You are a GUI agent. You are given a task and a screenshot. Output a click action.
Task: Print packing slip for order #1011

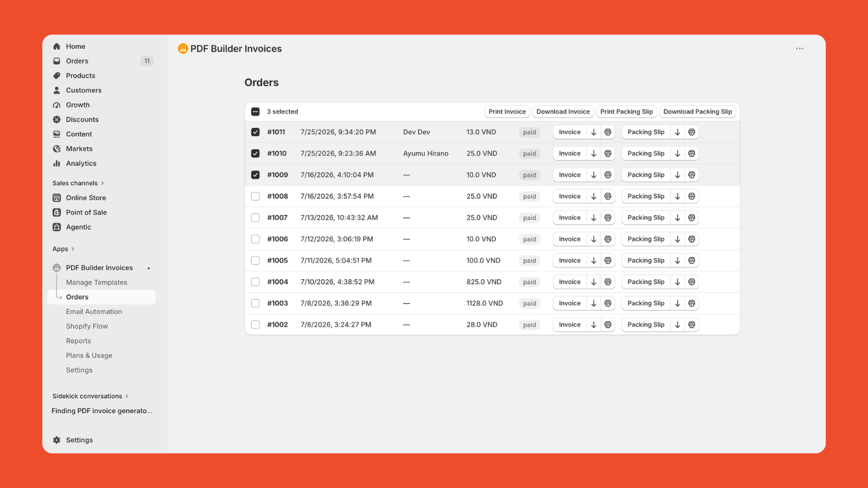692,132
